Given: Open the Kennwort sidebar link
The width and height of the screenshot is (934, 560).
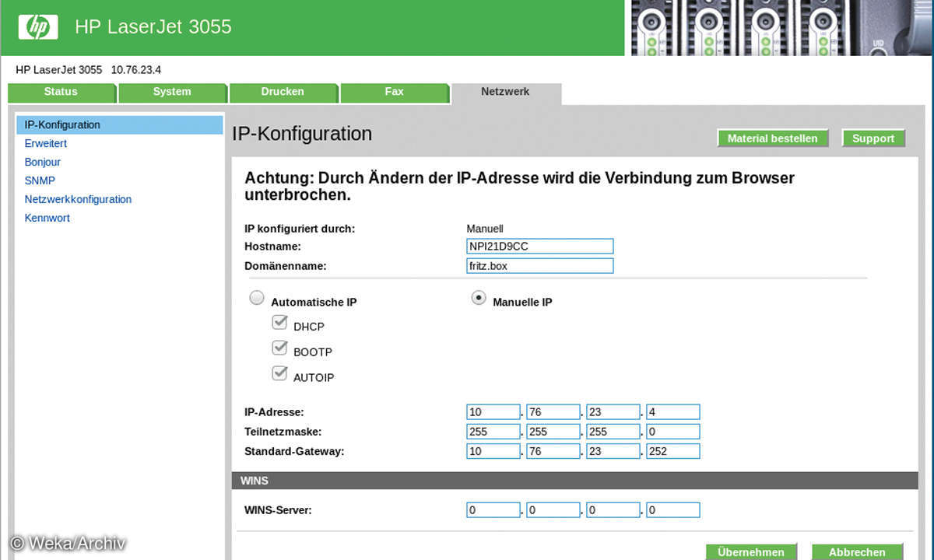Looking at the screenshot, I should tap(47, 218).
